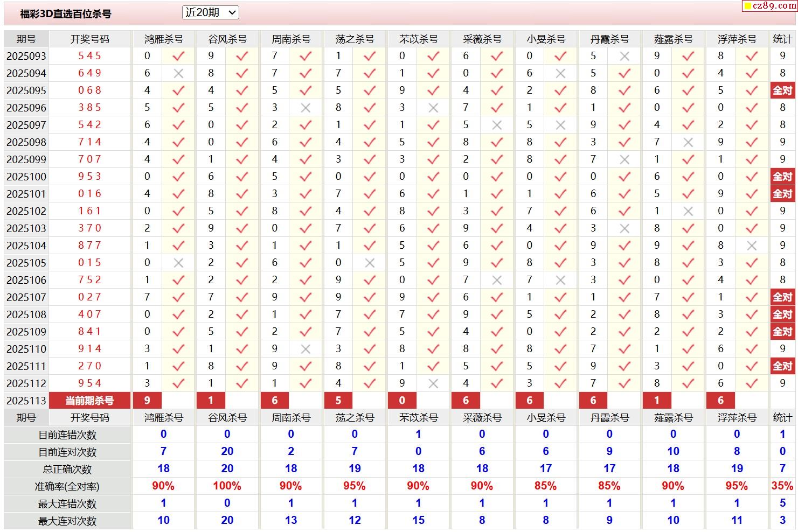Screen dimensions: 798x532
Task: Click the check mark for 丹霞杀号 in row 2025108
Action: pyautogui.click(x=624, y=314)
